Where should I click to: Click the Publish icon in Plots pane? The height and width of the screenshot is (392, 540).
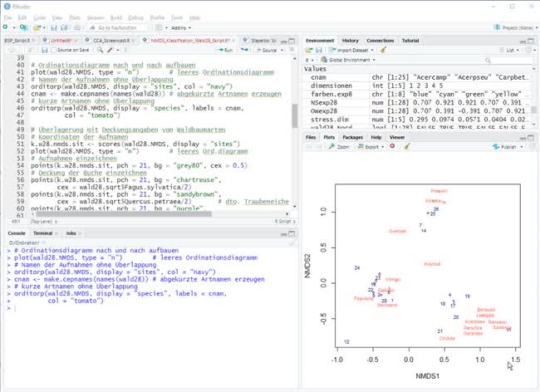click(x=496, y=147)
